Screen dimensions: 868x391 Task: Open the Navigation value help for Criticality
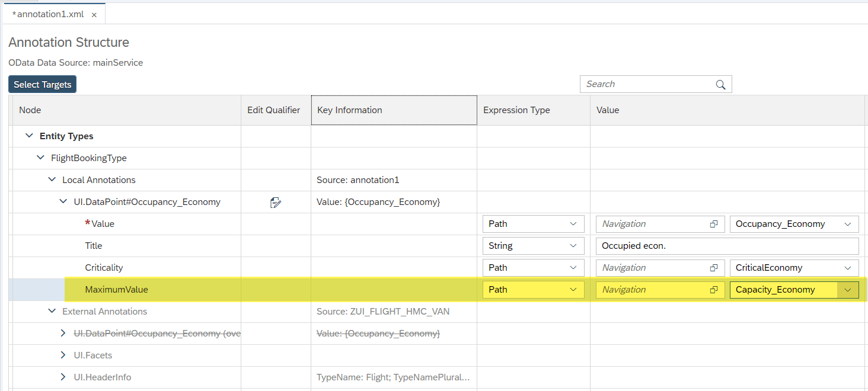coord(714,267)
